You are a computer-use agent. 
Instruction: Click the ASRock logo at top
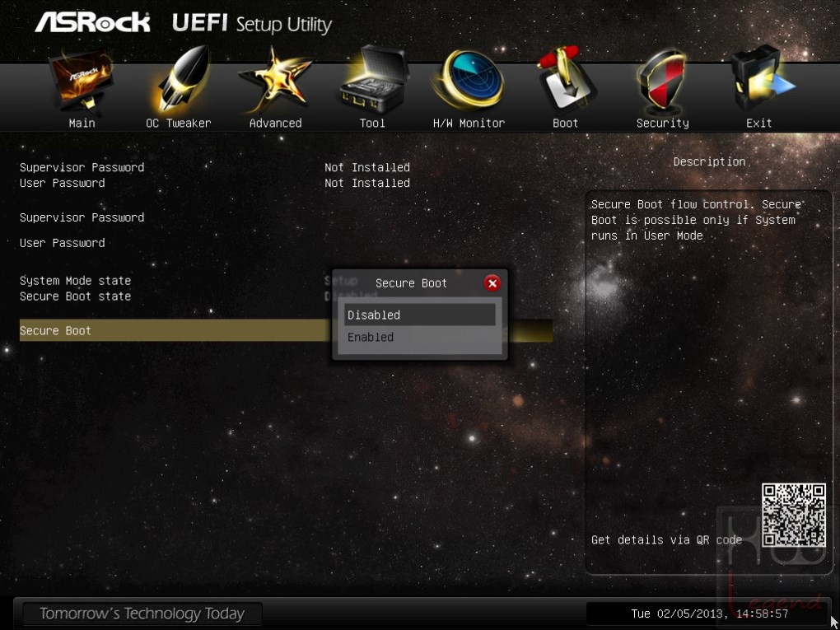pyautogui.click(x=93, y=22)
